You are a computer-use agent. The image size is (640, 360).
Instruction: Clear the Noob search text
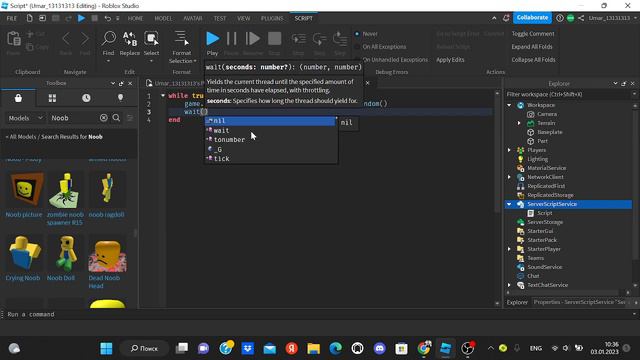click(104, 118)
